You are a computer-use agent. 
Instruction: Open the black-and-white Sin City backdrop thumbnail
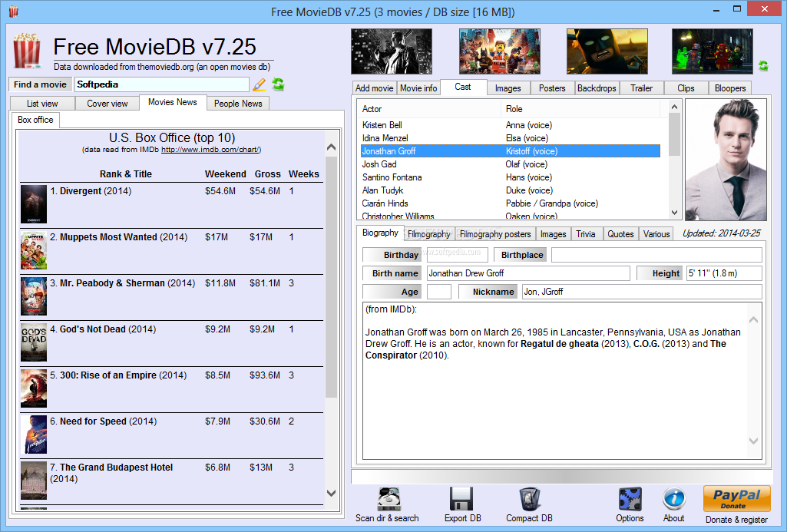click(392, 51)
